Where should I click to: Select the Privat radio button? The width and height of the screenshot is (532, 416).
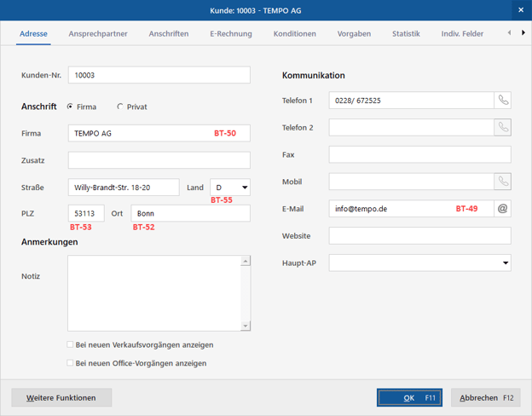pos(120,107)
